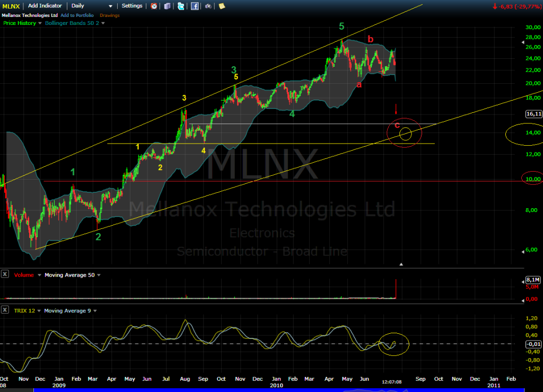The width and height of the screenshot is (543, 392).
Task: Expand the Price History options arrow
Action: (40, 23)
